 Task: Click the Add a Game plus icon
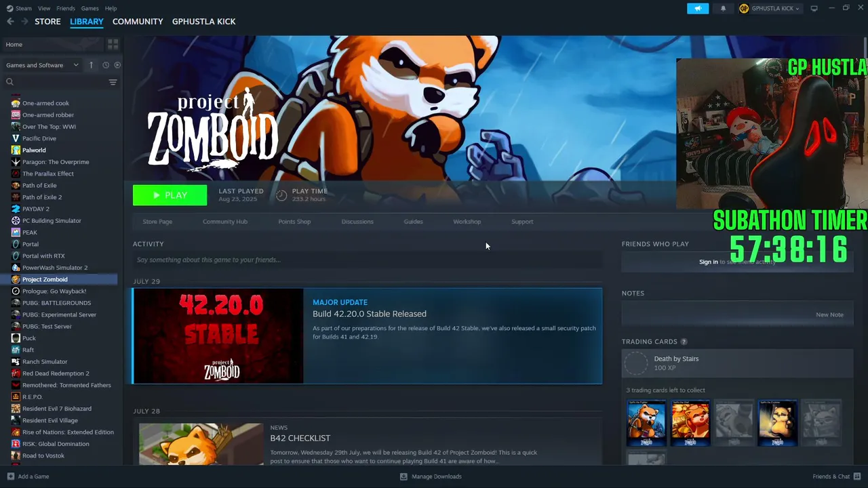(10, 476)
